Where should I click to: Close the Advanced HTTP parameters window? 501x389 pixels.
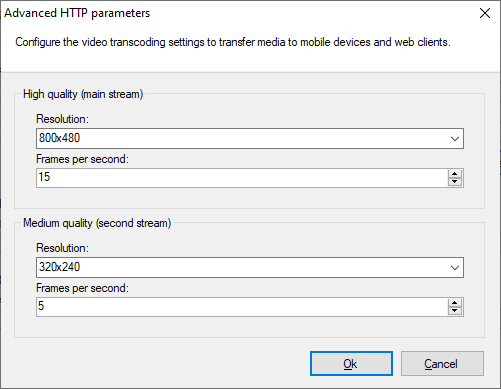(485, 13)
